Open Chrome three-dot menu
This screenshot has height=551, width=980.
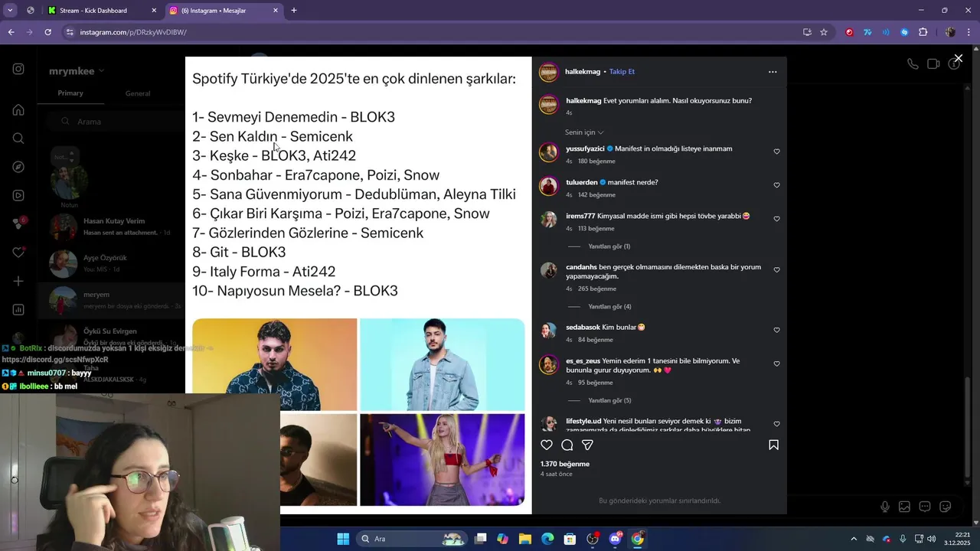tap(969, 32)
